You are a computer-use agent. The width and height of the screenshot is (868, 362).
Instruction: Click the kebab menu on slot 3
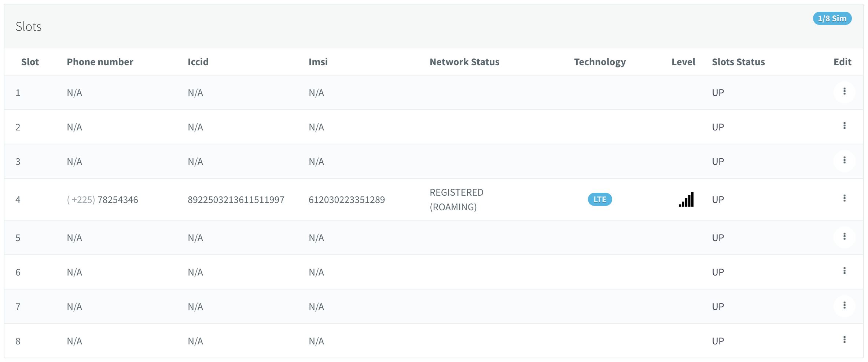(844, 160)
